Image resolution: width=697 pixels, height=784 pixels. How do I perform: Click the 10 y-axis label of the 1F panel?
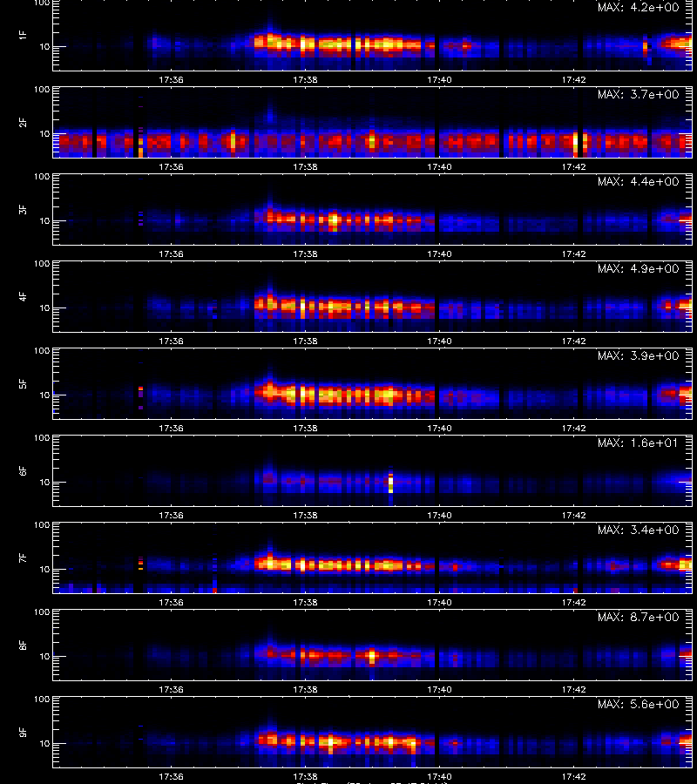pyautogui.click(x=44, y=46)
